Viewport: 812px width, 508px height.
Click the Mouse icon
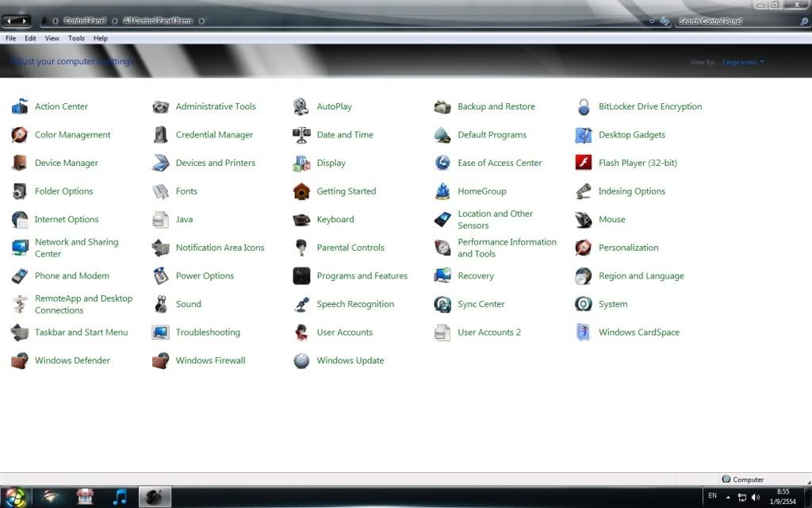pos(584,219)
